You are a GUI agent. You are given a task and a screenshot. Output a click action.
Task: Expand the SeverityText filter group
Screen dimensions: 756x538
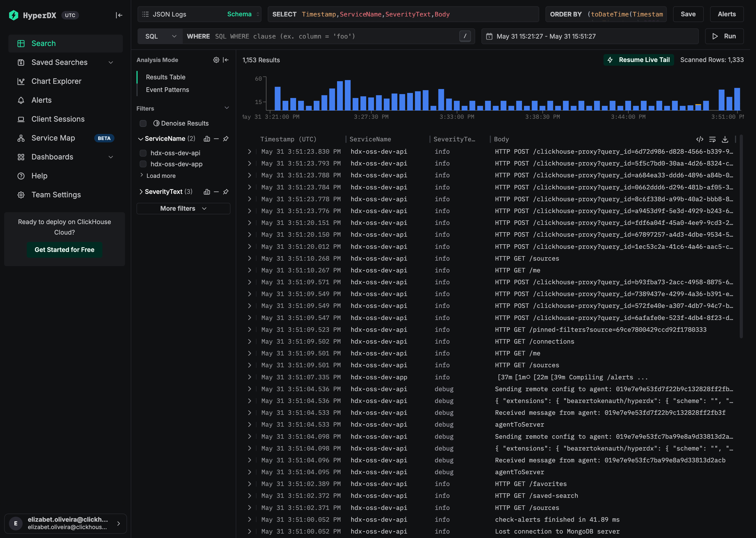[141, 192]
